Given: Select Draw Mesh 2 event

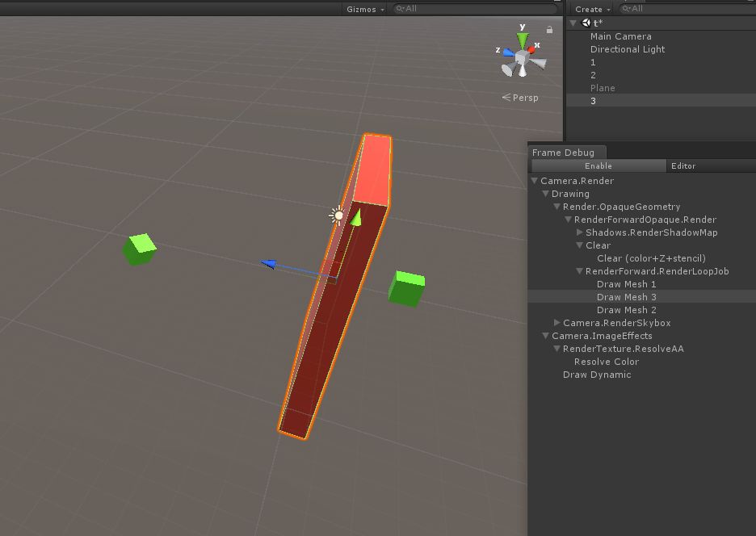Looking at the screenshot, I should [x=626, y=310].
